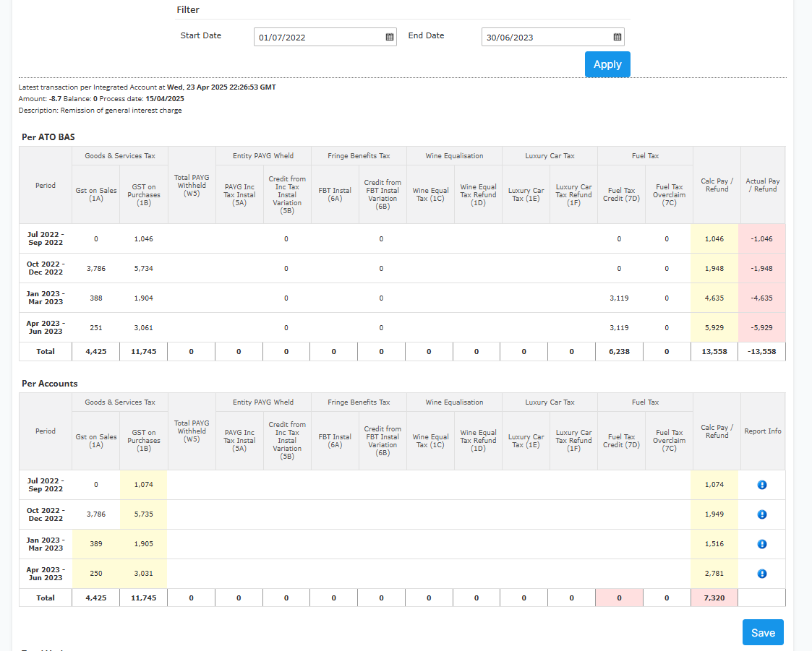Viewport: 812px width, 651px height.
Task: Focus the End Date field 30/06/2023
Action: point(552,37)
